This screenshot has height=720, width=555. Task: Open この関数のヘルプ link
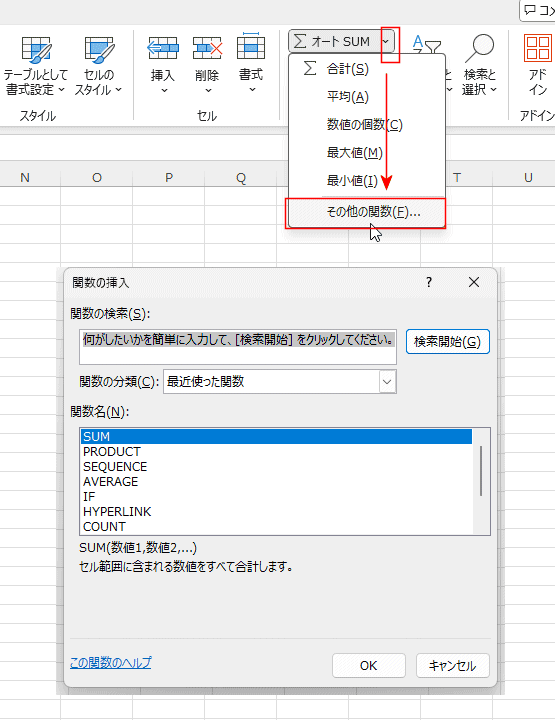click(110, 663)
